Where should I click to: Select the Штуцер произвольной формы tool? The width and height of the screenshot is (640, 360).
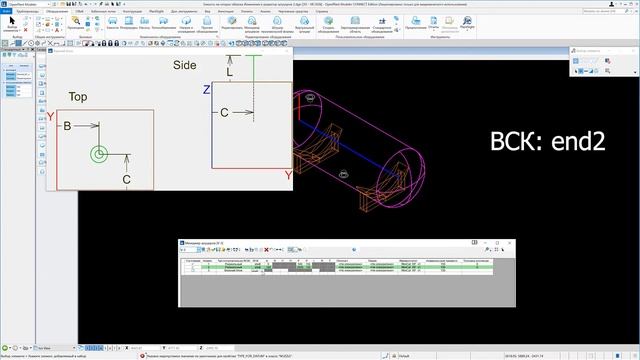pyautogui.click(x=277, y=24)
